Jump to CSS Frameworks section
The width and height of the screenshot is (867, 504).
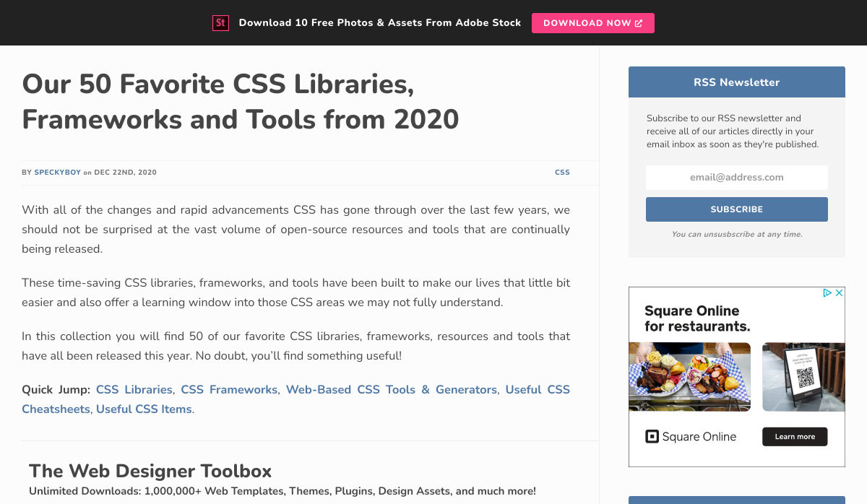(x=229, y=390)
